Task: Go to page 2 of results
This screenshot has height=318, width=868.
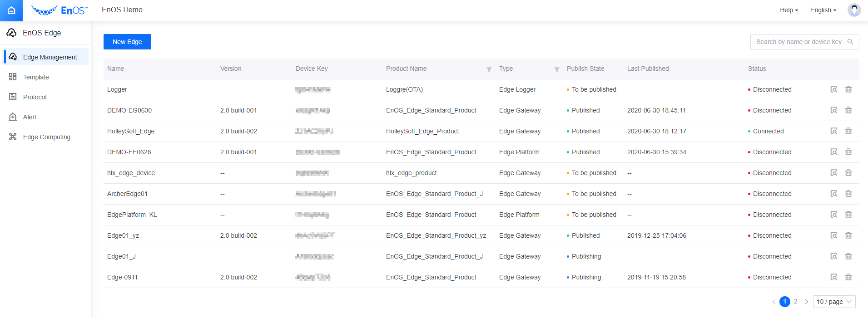Action: 795,302
